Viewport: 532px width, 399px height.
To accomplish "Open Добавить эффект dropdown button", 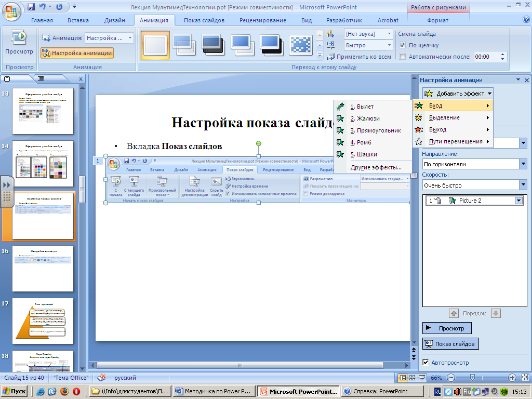I will pyautogui.click(x=458, y=94).
